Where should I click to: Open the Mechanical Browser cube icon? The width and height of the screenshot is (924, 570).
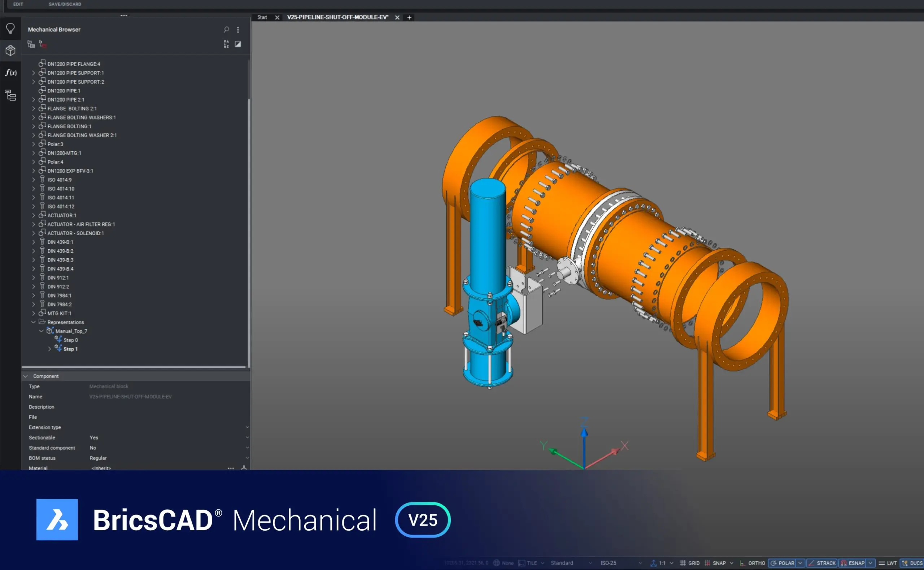[x=10, y=51]
